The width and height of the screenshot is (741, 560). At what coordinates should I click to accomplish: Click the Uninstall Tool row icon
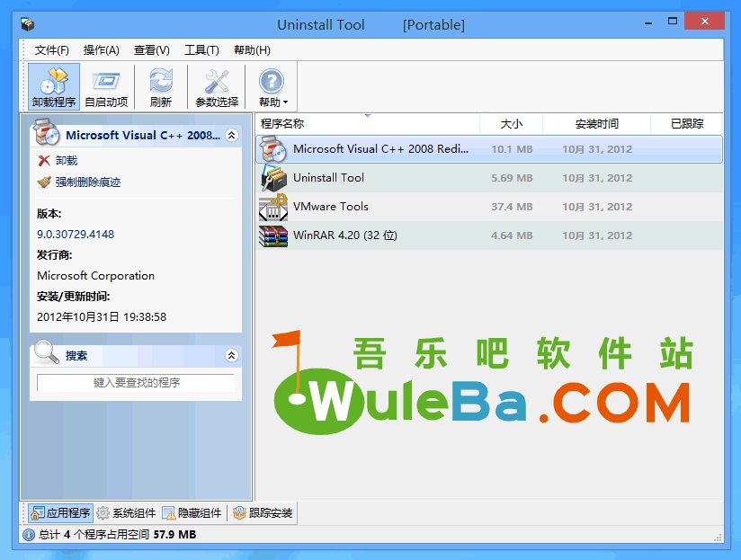pos(273,178)
